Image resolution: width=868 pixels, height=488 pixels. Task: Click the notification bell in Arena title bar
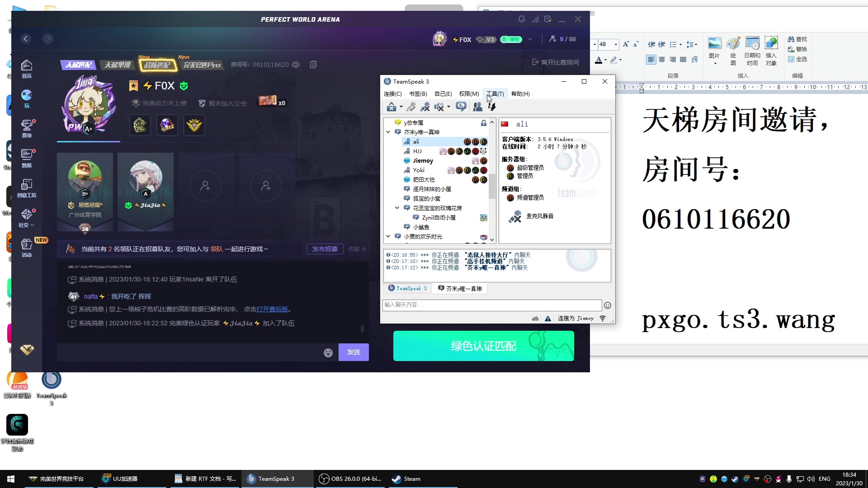[522, 19]
